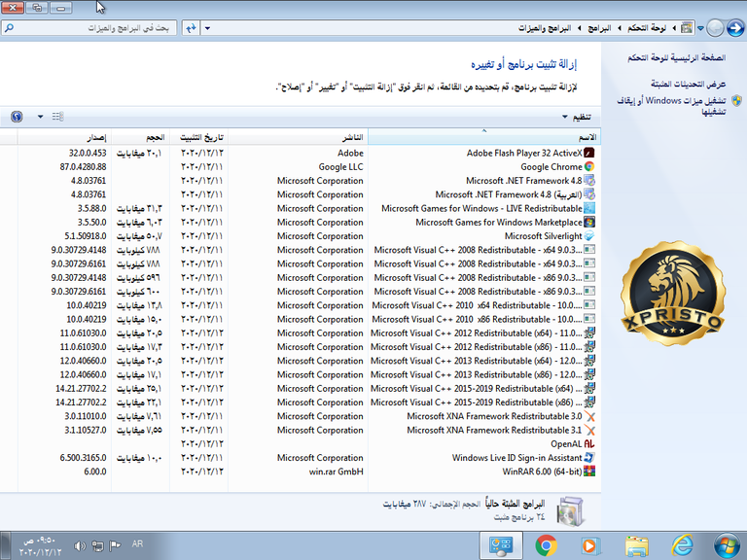Select the Microsoft XNA Framework Redistributable 3.1 icon
747x560 pixels.
pos(589,430)
